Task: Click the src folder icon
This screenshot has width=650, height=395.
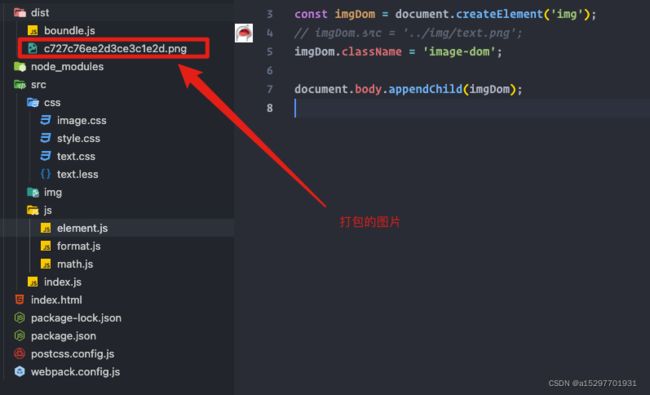Action: [x=19, y=85]
